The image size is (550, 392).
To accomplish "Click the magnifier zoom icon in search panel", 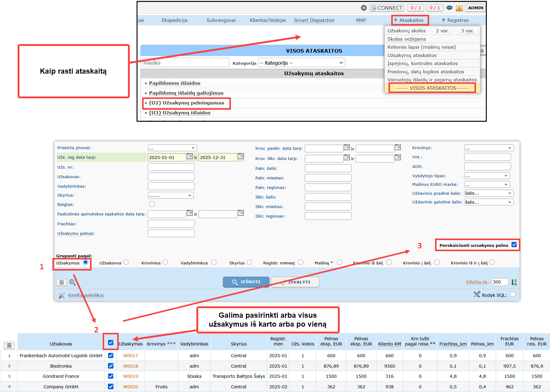I will (x=72, y=282).
